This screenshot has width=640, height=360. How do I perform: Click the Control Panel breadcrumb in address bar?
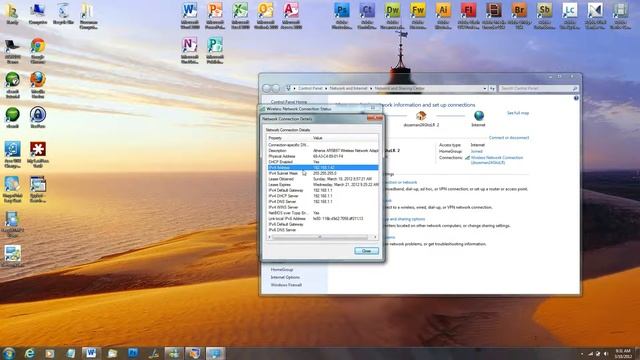tap(310, 89)
